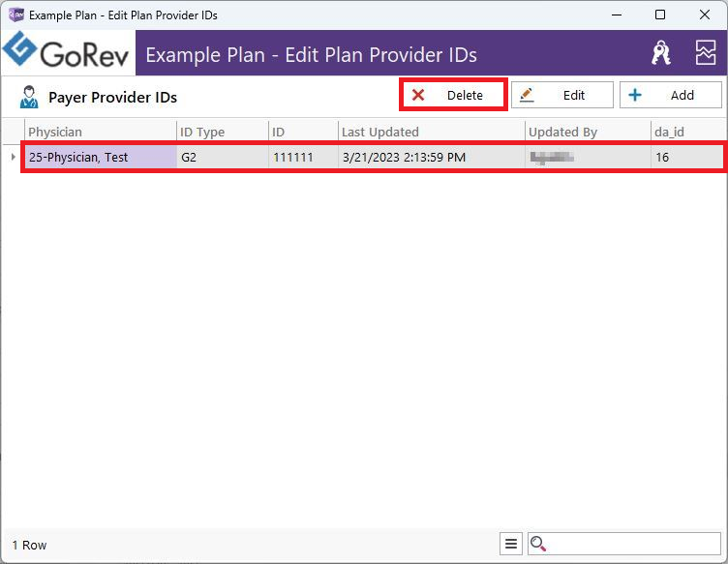The image size is (728, 564).
Task: Select the 111111 ID cell
Action: (x=303, y=157)
